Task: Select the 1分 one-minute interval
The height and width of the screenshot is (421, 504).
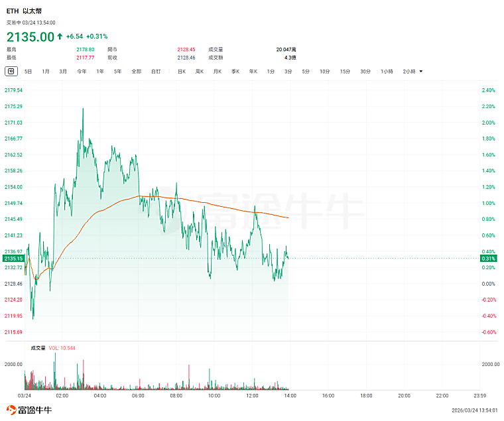Action: tap(271, 72)
